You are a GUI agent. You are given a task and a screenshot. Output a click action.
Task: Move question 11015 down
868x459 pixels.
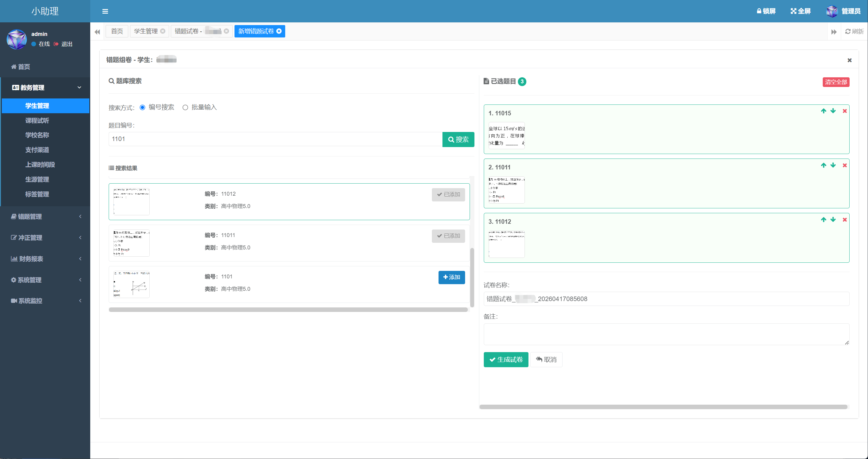click(x=833, y=111)
